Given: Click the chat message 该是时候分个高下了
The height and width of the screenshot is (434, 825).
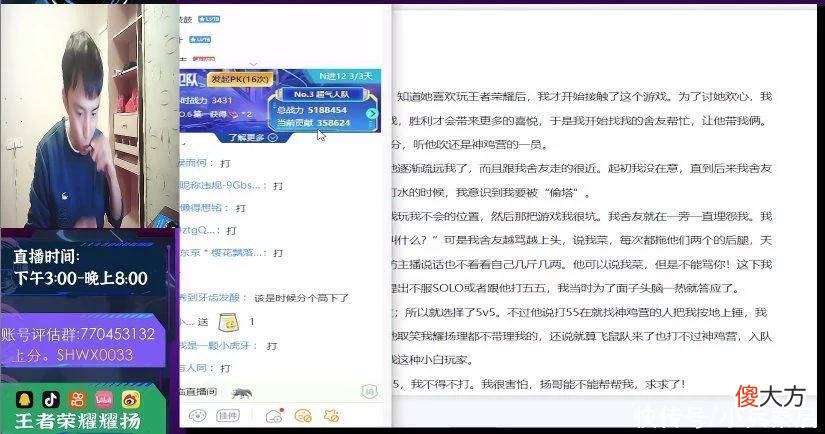Looking at the screenshot, I should [301, 298].
